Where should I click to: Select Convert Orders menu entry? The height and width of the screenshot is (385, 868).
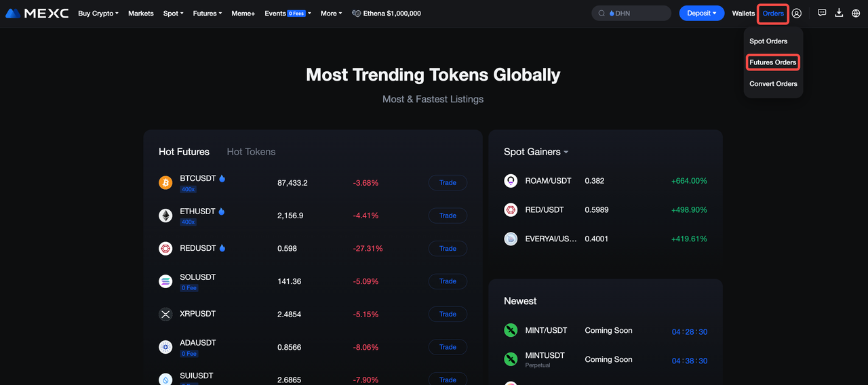(x=773, y=84)
